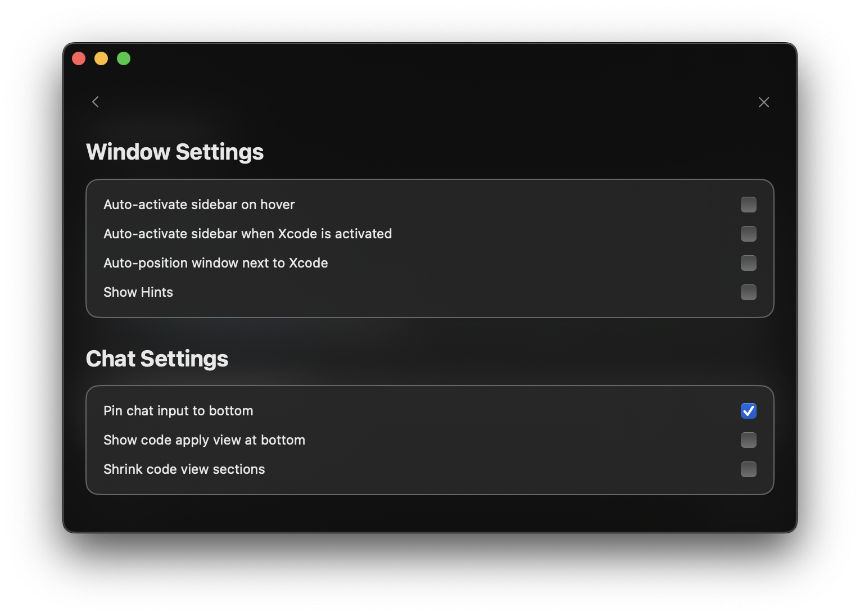Enable Auto-activate sidebar when Xcode is activated
Screen dimensions: 860x616
click(748, 234)
